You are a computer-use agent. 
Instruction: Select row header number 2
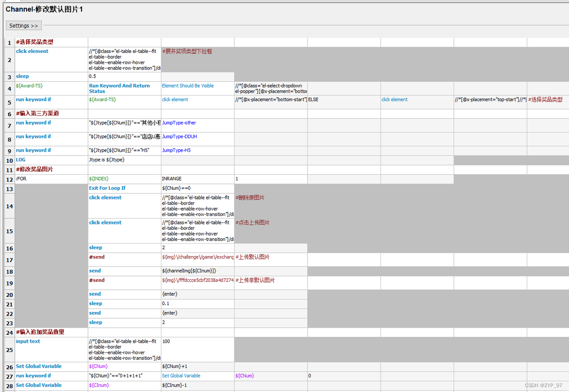[x=10, y=60]
